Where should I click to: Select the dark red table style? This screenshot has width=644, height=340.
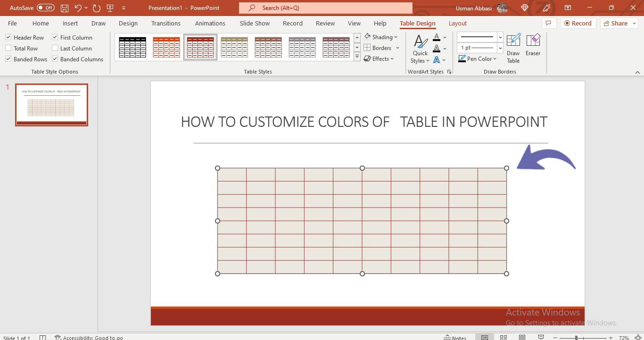pyautogui.click(x=200, y=47)
